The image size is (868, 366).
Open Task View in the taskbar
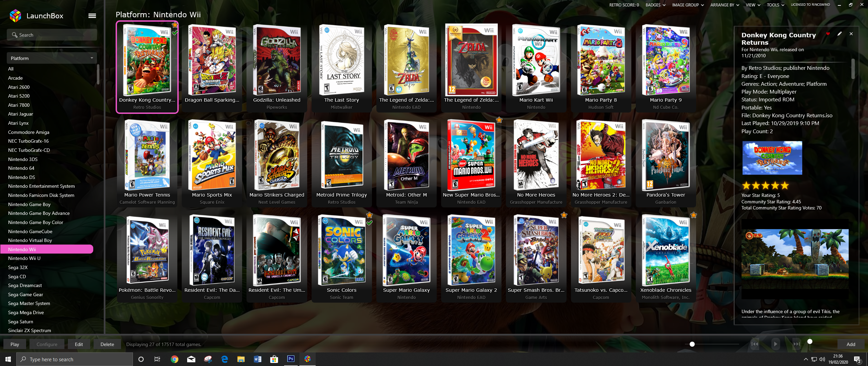pyautogui.click(x=157, y=359)
